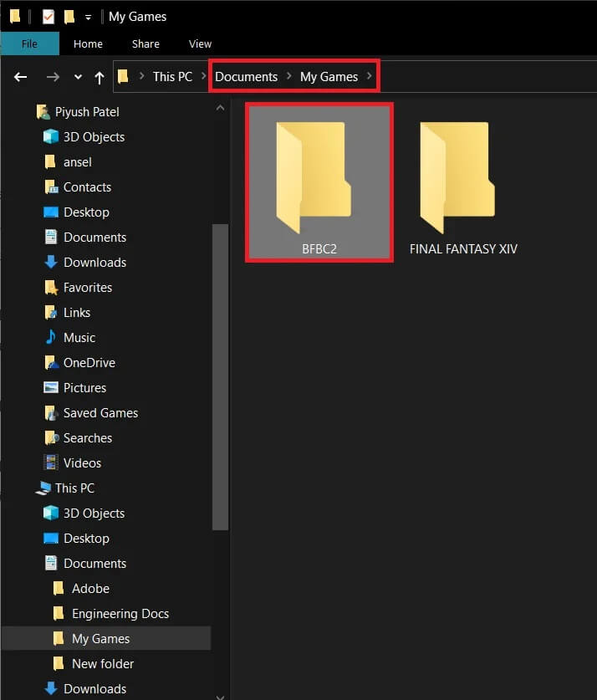Expand the chevron before This PC breadcrumb
The width and height of the screenshot is (597, 700).
142,76
